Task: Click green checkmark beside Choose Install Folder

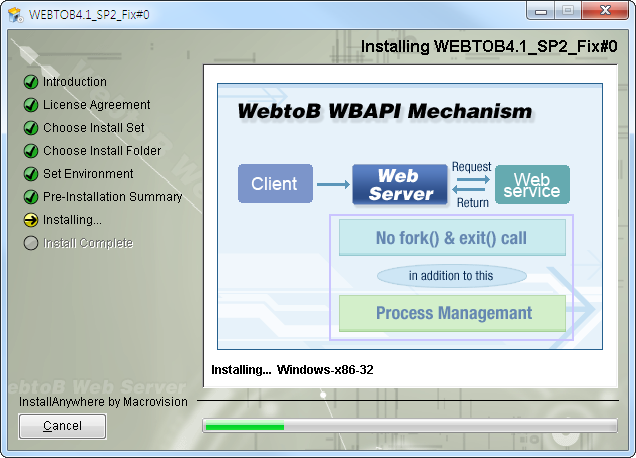Action: pos(31,151)
